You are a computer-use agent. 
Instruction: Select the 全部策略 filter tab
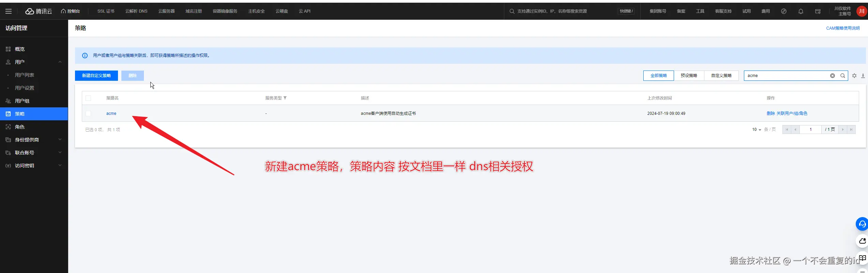[658, 76]
